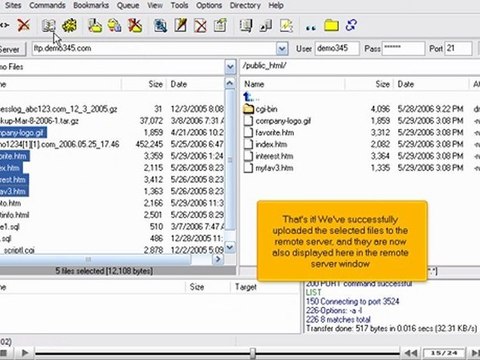Click the local list scroll down arrow
The height and width of the screenshot is (360, 480).
tap(230, 247)
